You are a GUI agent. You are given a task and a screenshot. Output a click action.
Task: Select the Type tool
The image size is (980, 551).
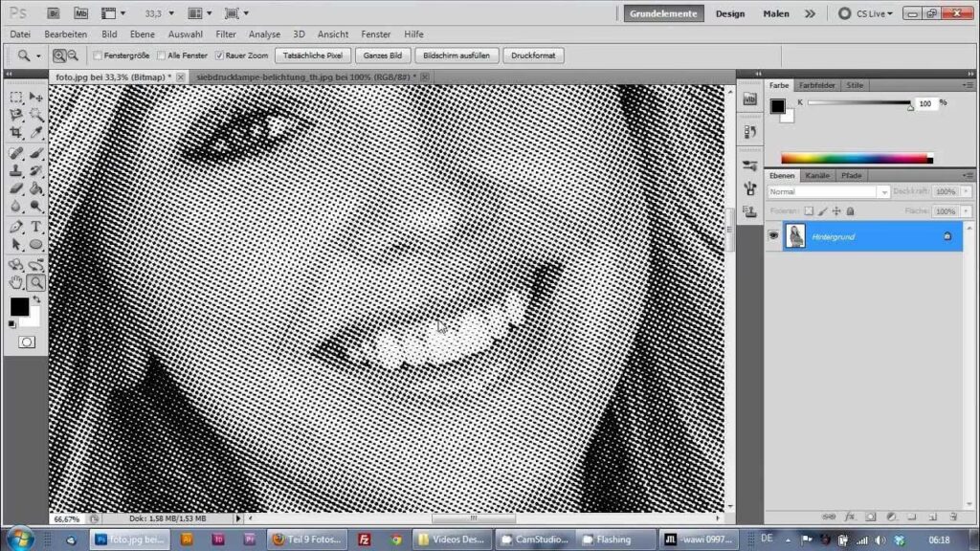[x=36, y=227]
